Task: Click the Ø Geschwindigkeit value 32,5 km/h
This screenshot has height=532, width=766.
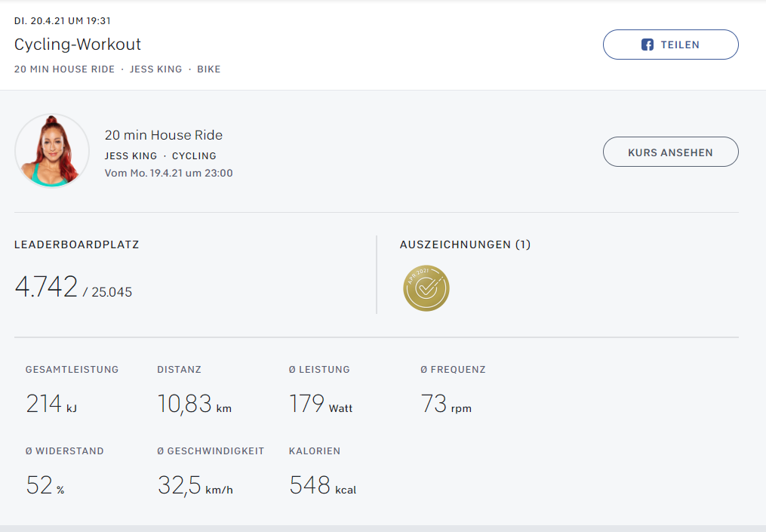Action: coord(195,486)
